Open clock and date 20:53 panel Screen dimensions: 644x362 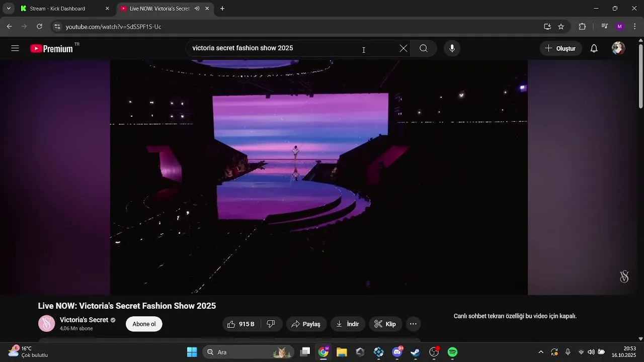tap(624, 352)
